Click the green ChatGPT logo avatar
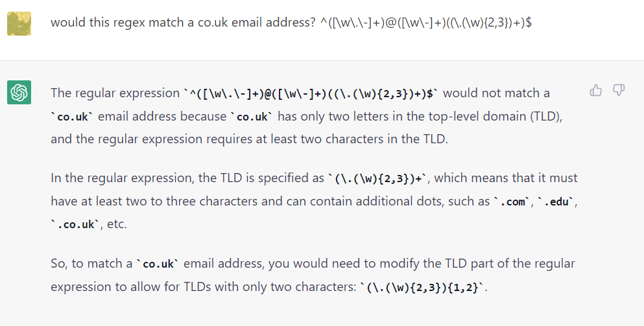Screen dimensions: 644x326 tap(19, 93)
